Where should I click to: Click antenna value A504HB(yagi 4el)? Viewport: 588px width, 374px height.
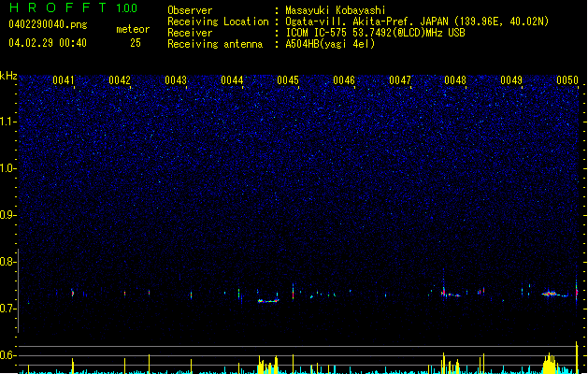[330, 44]
